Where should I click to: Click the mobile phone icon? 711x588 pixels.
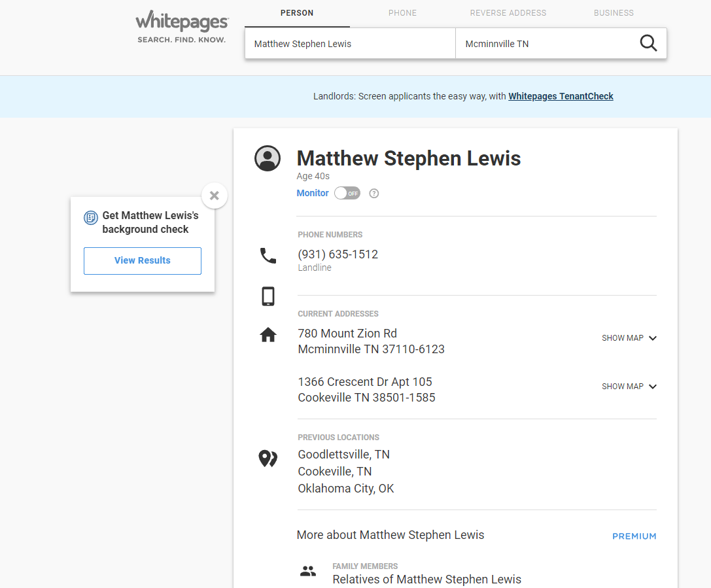[x=268, y=296]
